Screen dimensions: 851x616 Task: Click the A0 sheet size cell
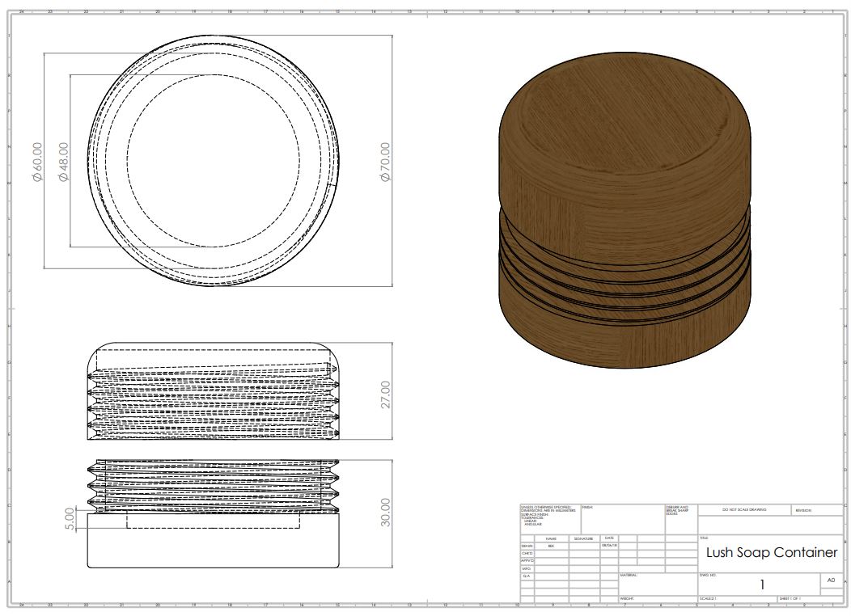(x=831, y=580)
